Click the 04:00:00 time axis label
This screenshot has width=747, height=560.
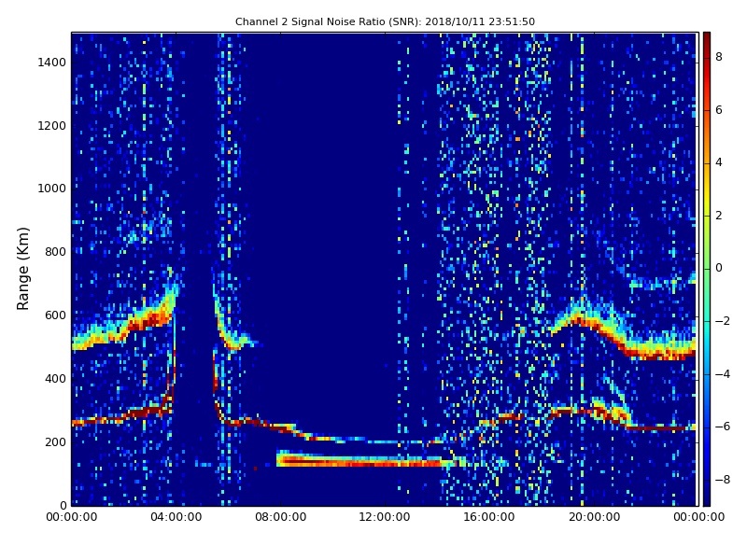(x=176, y=517)
